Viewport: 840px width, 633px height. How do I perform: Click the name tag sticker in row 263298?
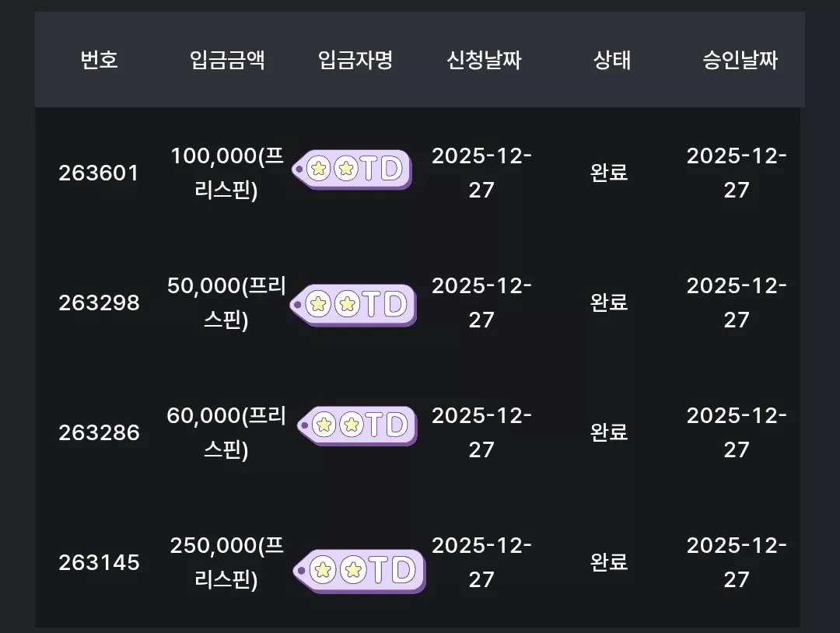pyautogui.click(x=354, y=305)
